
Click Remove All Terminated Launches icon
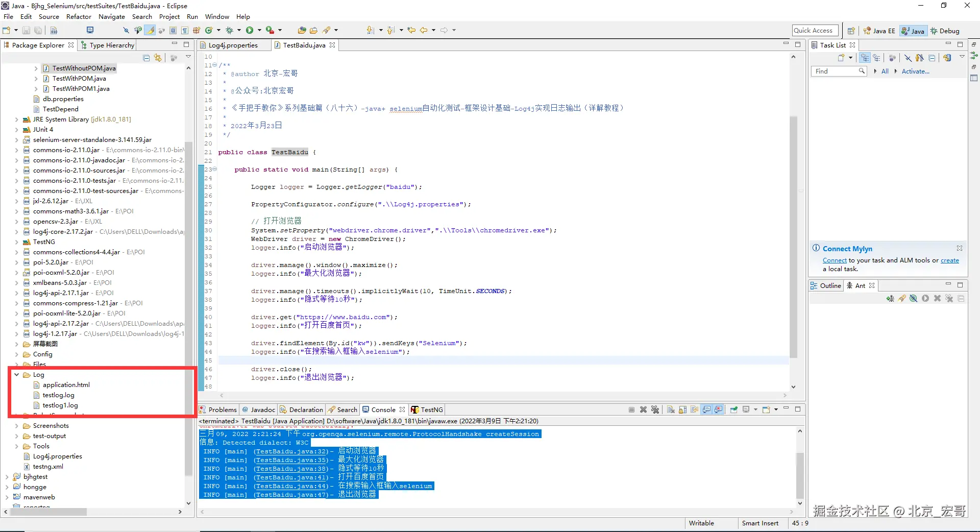click(x=655, y=410)
